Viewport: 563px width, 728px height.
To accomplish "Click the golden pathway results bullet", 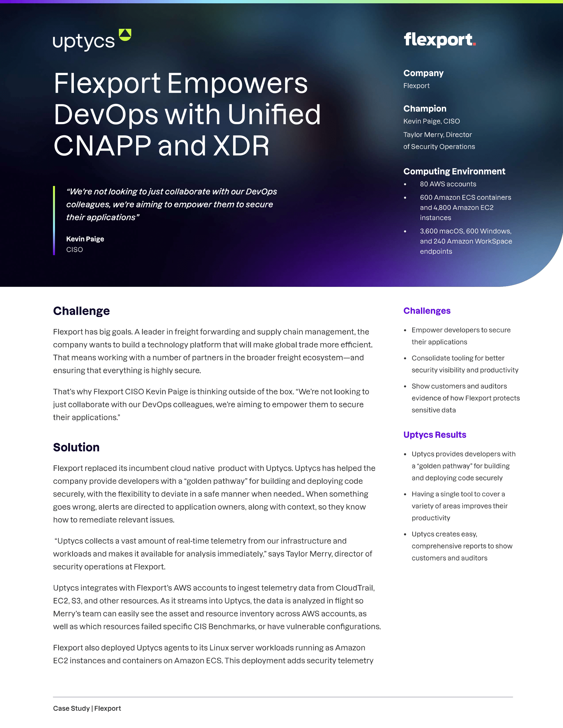I will pos(463,466).
